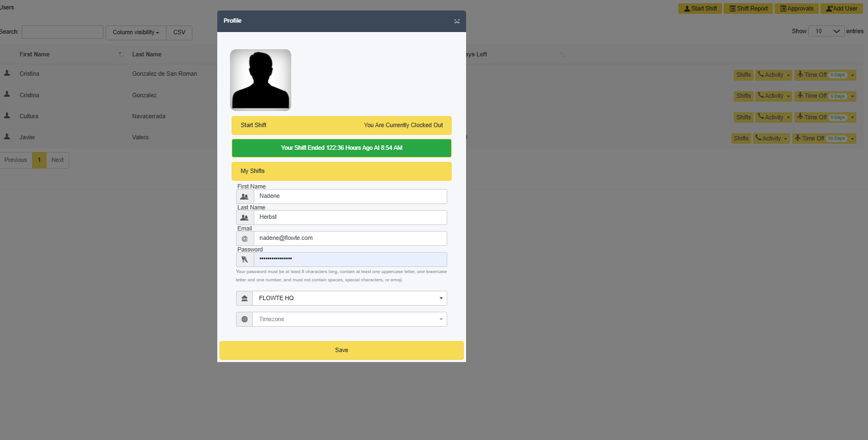Click into the Last Name field
This screenshot has height=440, width=868.
click(x=349, y=217)
